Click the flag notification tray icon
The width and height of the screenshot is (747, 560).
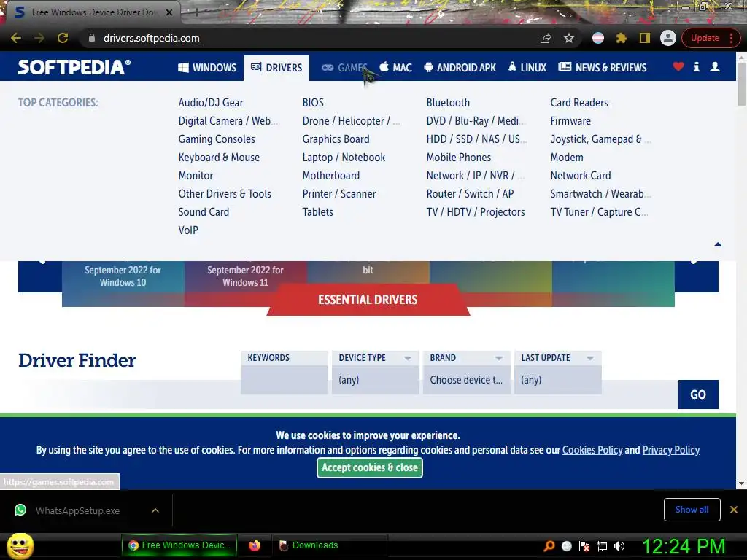584,546
